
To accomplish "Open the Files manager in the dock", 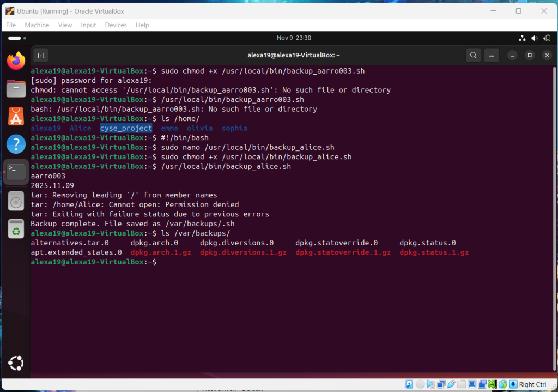I will coord(16,88).
